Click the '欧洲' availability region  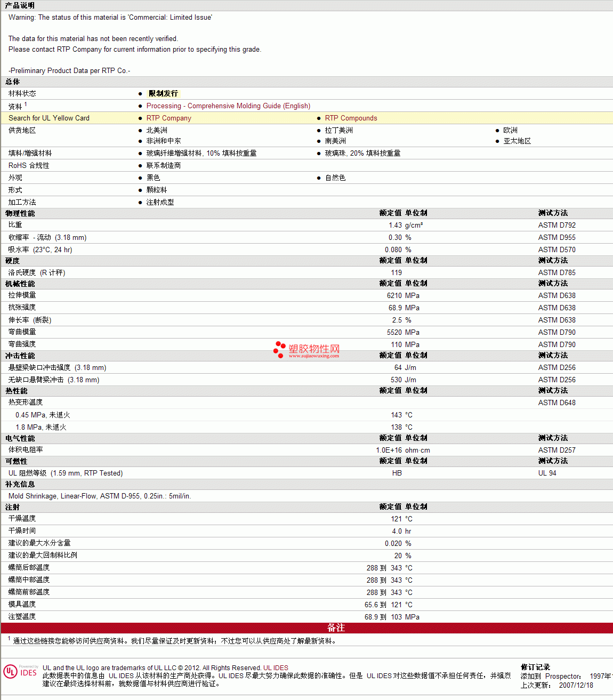tap(511, 131)
